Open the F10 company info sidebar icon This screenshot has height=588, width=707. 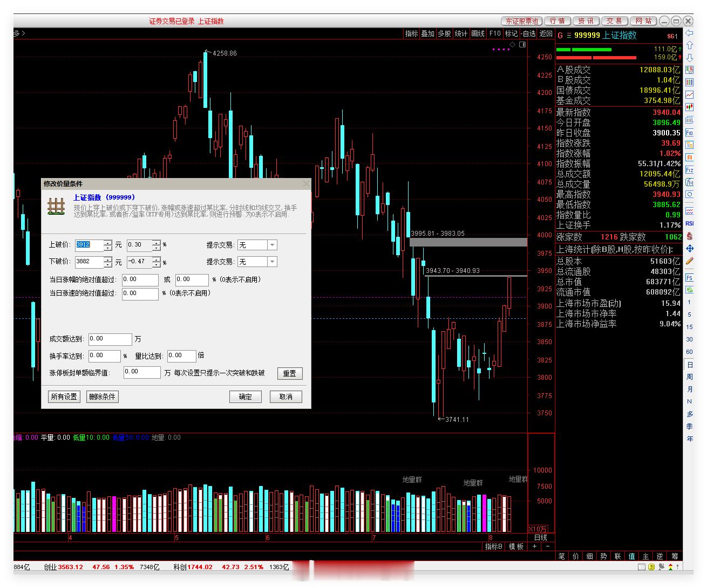[689, 133]
